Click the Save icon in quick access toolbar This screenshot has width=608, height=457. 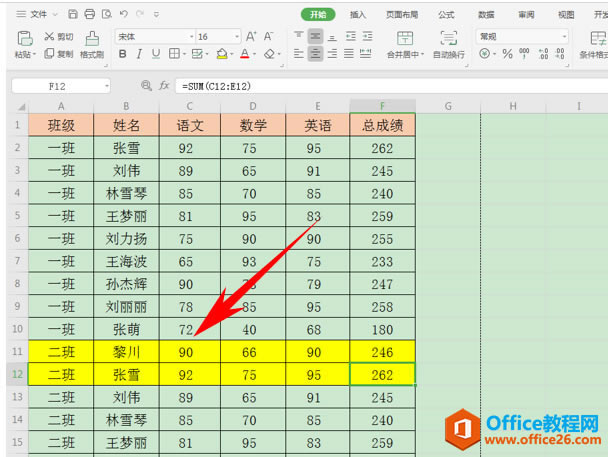pyautogui.click(x=73, y=14)
